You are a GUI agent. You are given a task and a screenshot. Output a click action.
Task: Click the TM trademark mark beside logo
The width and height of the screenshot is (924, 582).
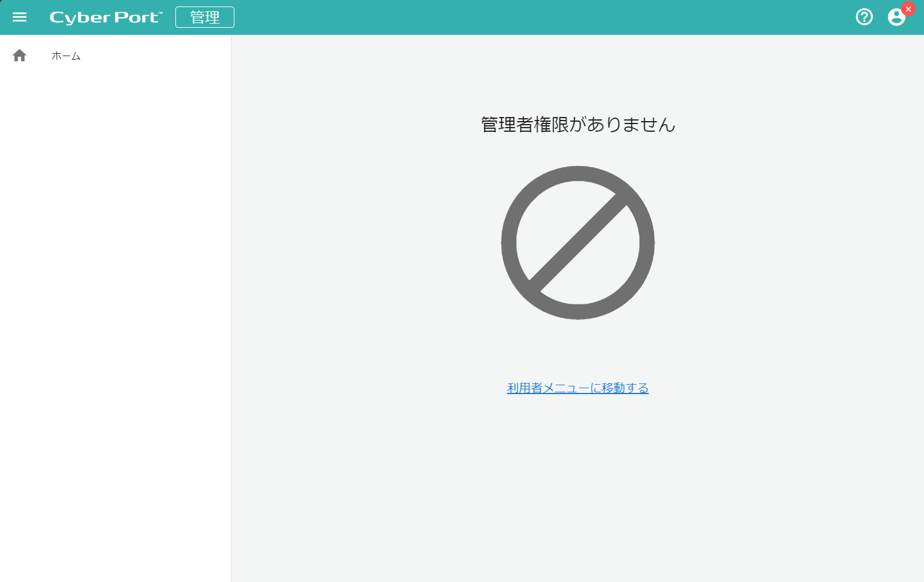click(x=161, y=13)
